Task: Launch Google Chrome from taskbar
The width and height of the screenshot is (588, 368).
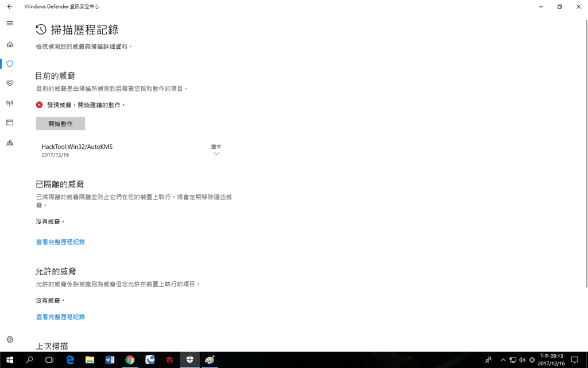Action: point(130,360)
